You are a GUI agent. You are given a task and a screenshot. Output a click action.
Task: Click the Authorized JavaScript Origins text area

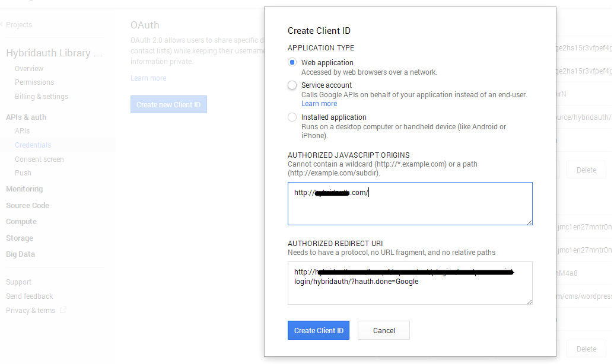[410, 203]
